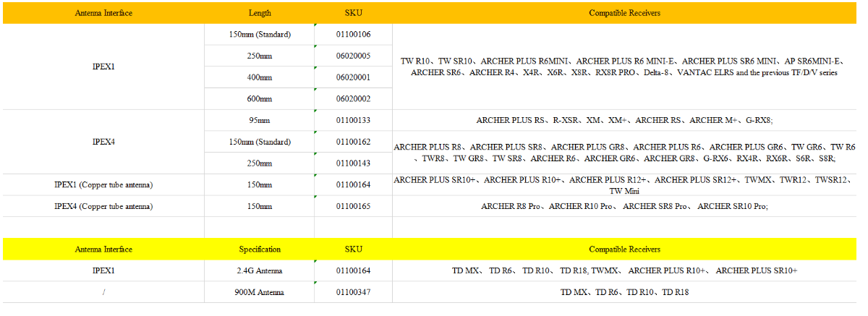Select receivers list starting with TW R10
Image resolution: width=868 pixels, height=316 pixels.
pos(624,67)
